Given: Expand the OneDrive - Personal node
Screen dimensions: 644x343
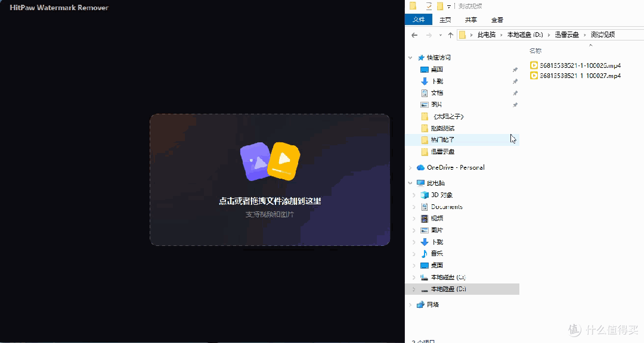Looking at the screenshot, I should (410, 167).
